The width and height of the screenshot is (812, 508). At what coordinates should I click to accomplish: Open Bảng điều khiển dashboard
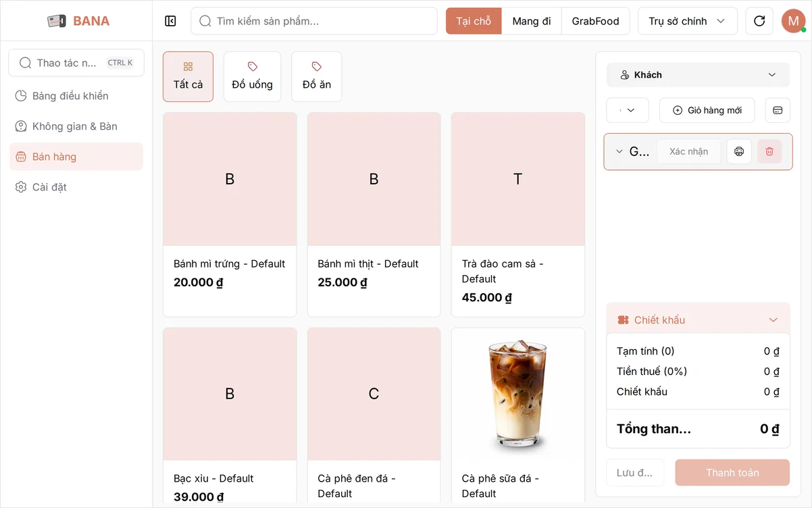(76, 96)
